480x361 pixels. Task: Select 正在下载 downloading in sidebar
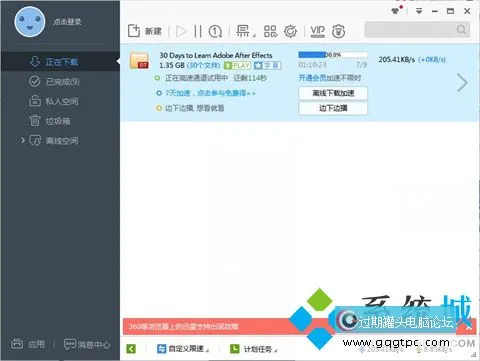click(x=60, y=61)
